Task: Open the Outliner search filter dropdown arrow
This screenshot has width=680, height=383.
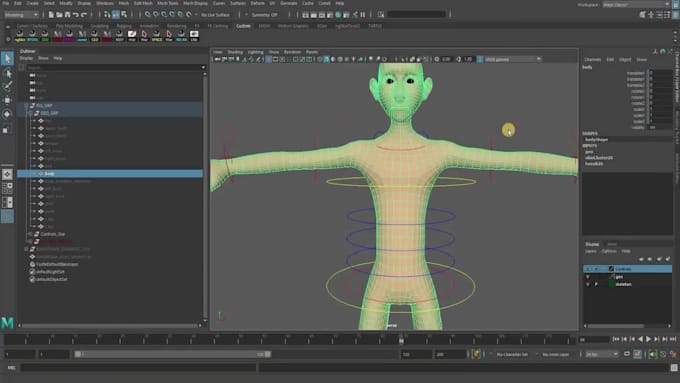Action: click(203, 68)
